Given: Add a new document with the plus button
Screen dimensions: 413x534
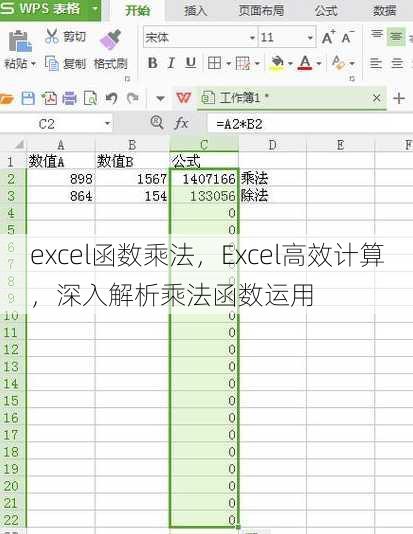Looking at the screenshot, I should pos(399,98).
